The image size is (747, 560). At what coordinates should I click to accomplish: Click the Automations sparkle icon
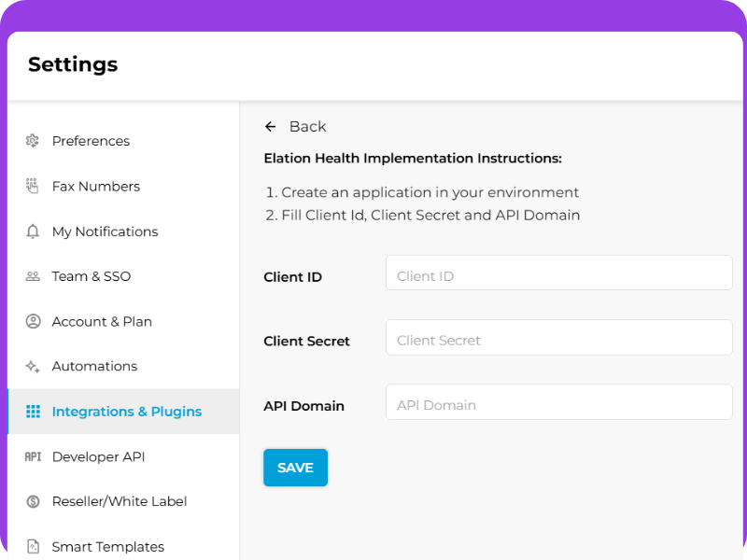[33, 366]
